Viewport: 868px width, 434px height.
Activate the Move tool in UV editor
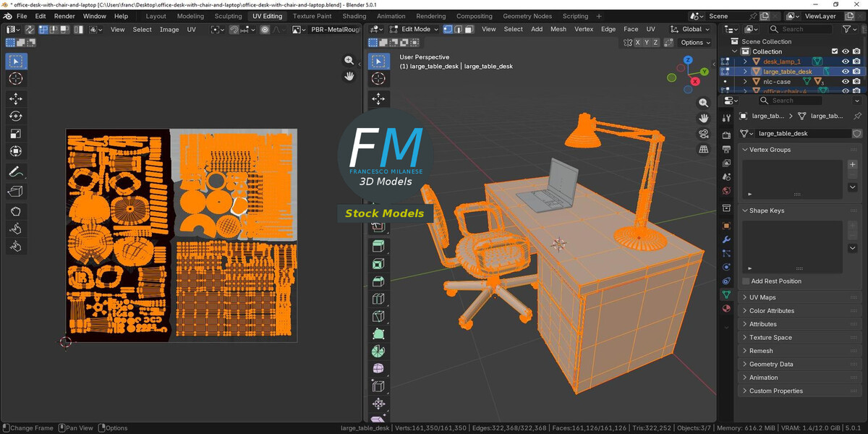pyautogui.click(x=16, y=98)
